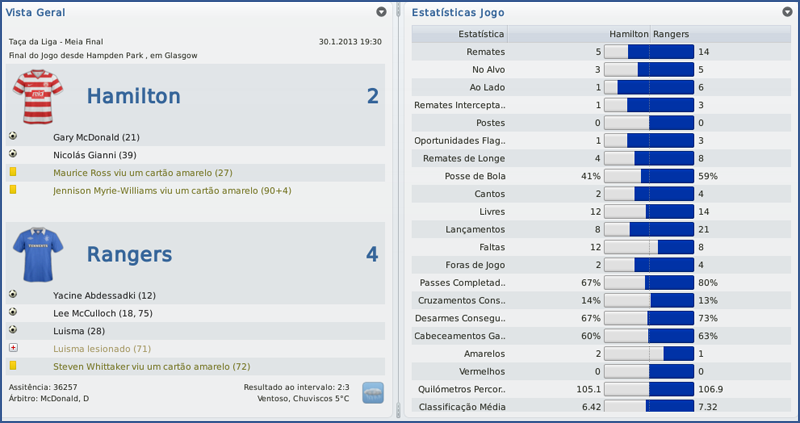Click the Rangers blue shirt icon
800x423 pixels.
click(40, 254)
